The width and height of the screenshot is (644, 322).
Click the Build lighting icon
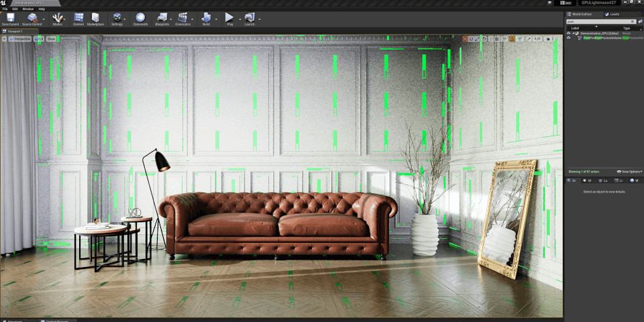point(206,19)
